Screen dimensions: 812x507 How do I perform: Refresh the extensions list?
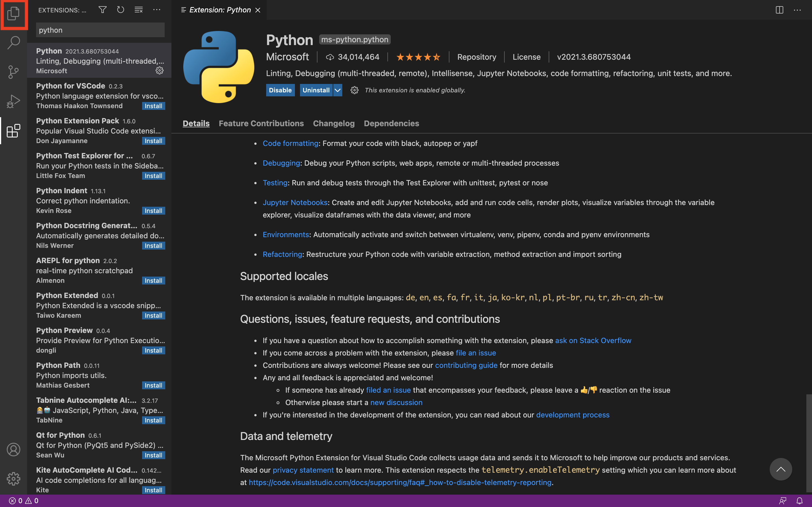(x=120, y=10)
